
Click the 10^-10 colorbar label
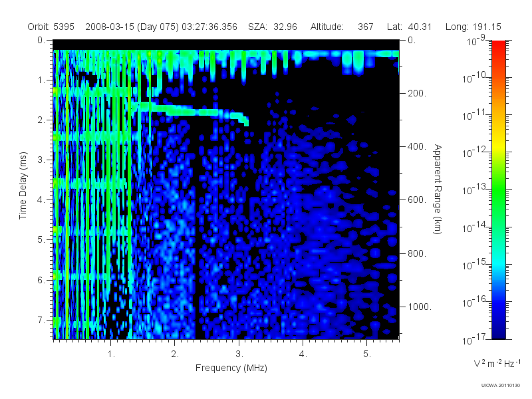point(475,78)
